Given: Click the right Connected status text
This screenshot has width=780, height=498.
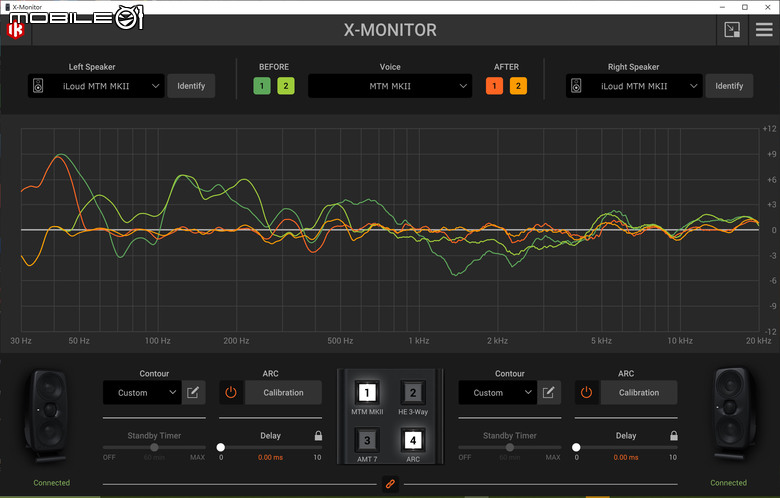Looking at the screenshot, I should tap(728, 483).
